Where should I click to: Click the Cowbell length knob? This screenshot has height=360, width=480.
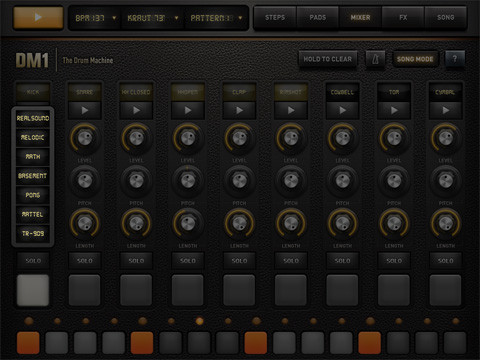click(343, 223)
